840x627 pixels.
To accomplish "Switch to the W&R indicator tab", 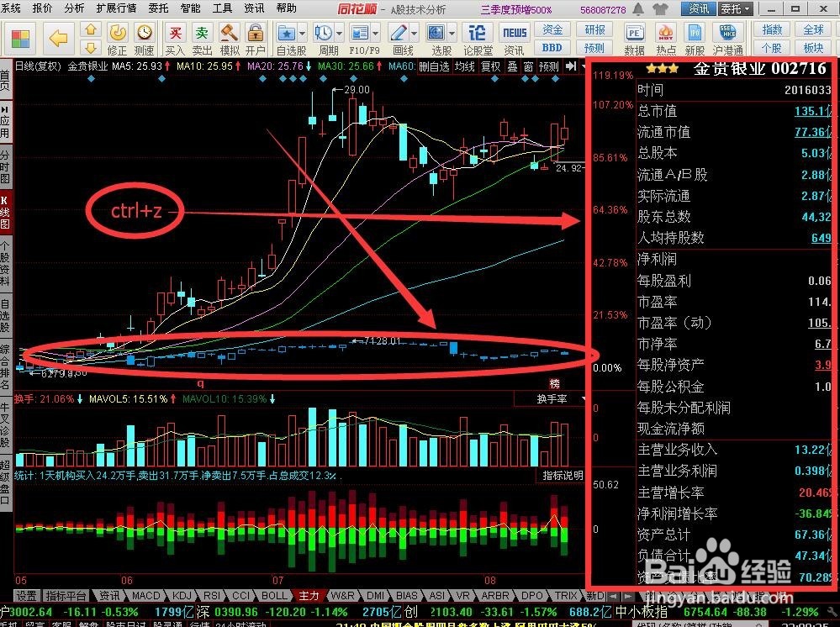I will tap(342, 595).
